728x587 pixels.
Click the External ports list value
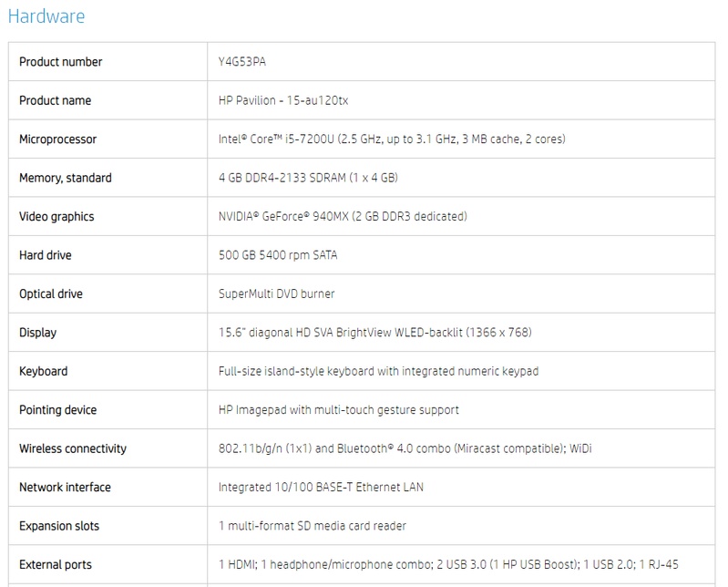(448, 565)
